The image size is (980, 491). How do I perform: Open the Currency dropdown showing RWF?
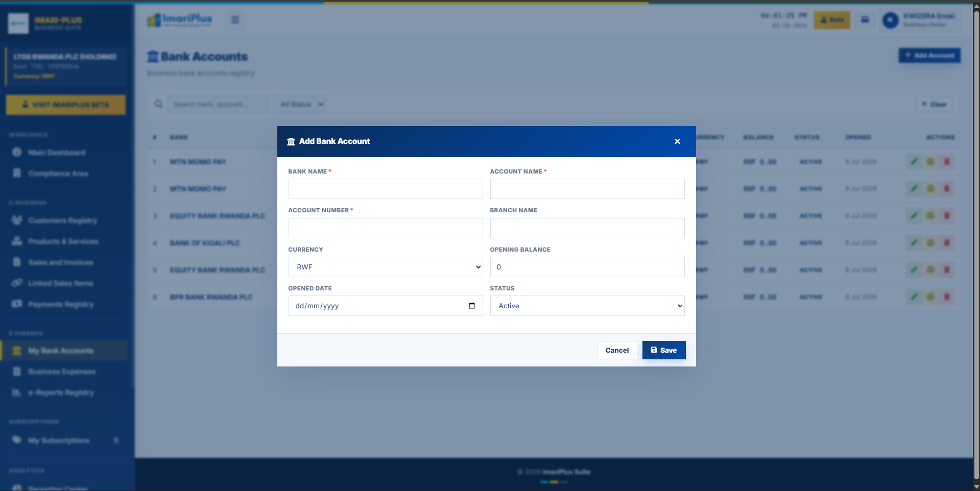point(386,267)
